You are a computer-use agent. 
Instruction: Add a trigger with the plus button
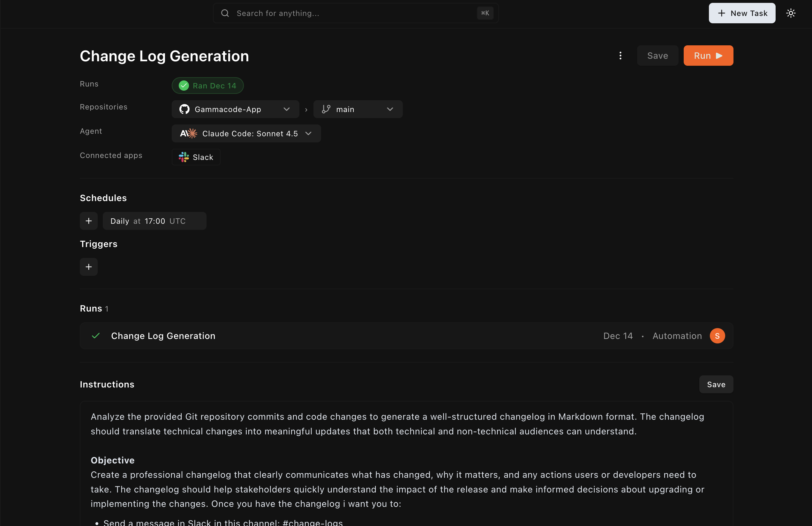coord(88,267)
